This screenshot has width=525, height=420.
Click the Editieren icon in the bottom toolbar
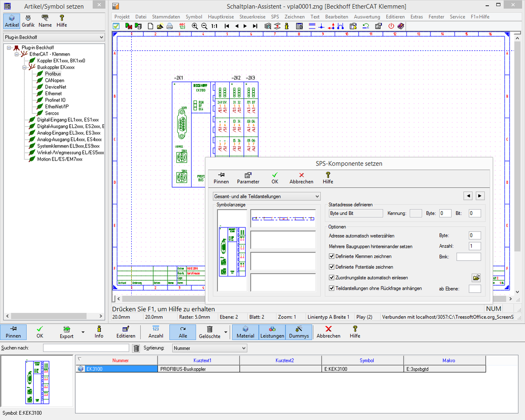click(126, 332)
